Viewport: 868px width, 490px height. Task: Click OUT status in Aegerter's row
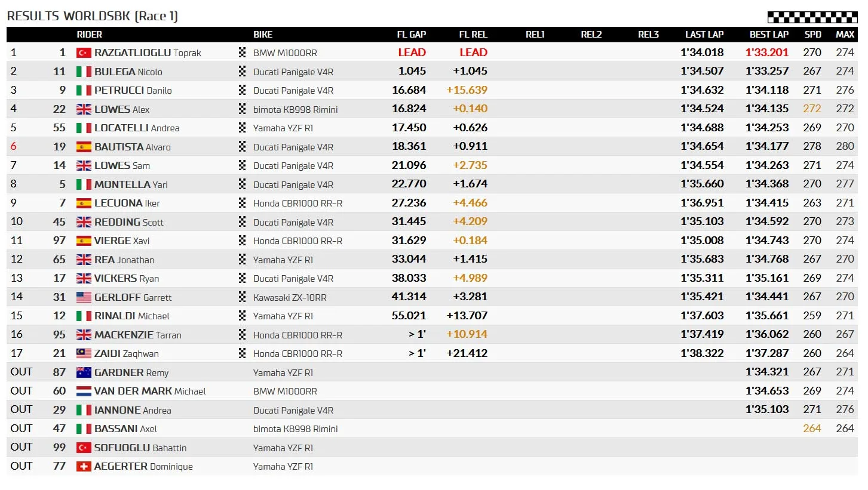pyautogui.click(x=21, y=466)
